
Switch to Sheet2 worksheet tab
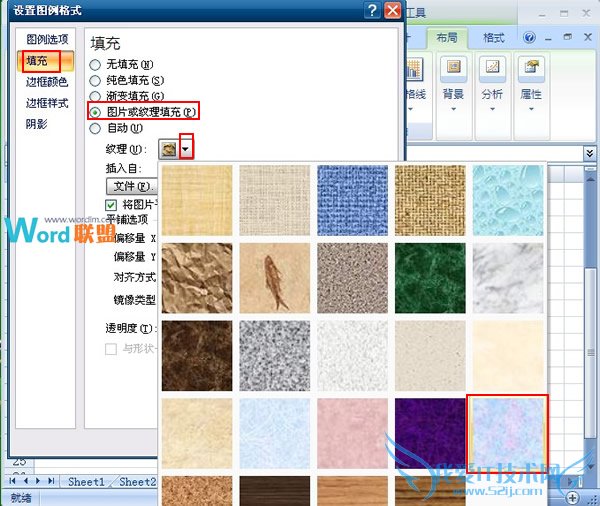click(x=137, y=482)
